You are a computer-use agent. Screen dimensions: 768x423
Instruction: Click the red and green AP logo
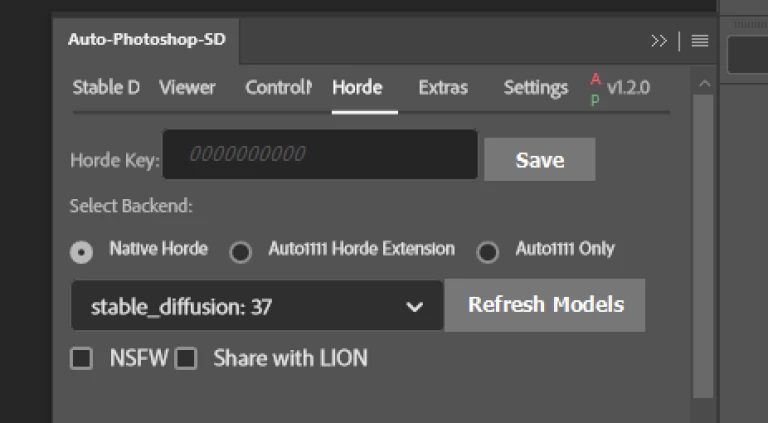pyautogui.click(x=595, y=89)
